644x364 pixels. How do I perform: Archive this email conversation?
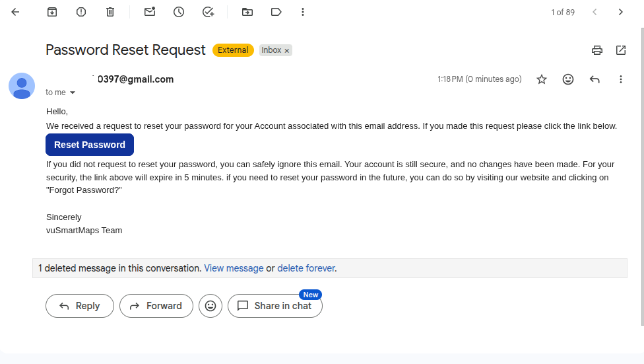coord(52,12)
